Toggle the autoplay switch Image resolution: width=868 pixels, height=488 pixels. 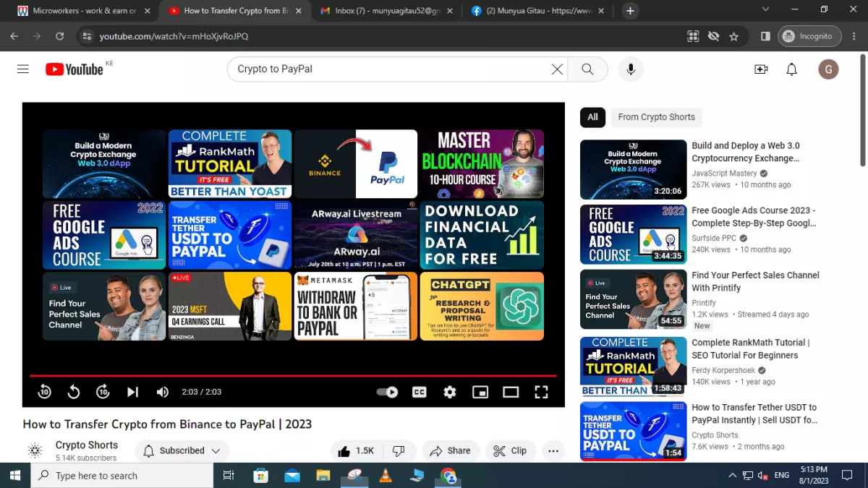pos(388,392)
